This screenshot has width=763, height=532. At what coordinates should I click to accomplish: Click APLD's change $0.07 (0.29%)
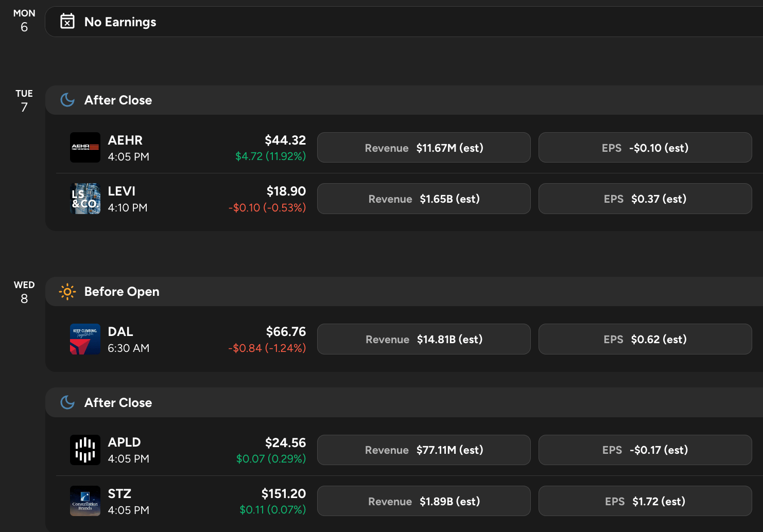271,458
